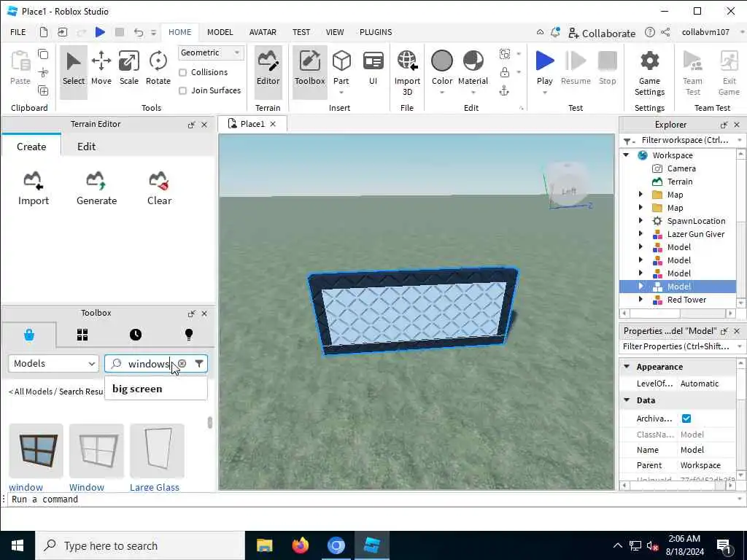Viewport: 747px width, 560px height.
Task: Clear the toolbox search text
Action: click(182, 364)
